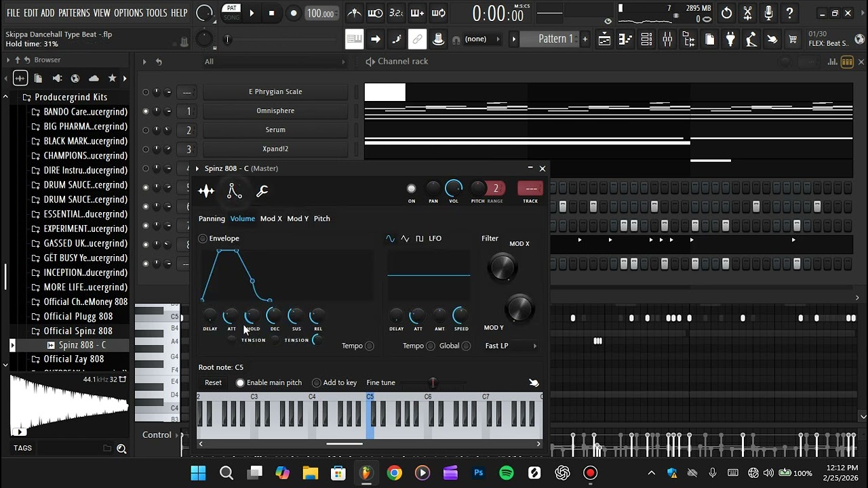The image size is (868, 488).
Task: Open the shopping cart content library
Action: [x=793, y=39]
